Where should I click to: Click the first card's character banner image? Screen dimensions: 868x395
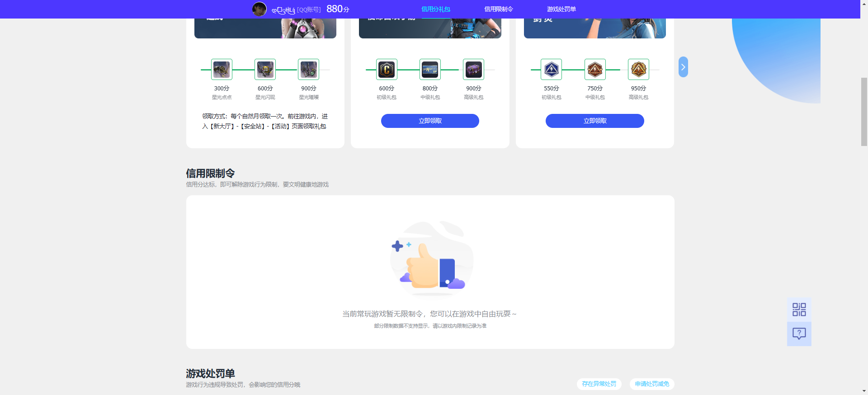click(x=265, y=28)
